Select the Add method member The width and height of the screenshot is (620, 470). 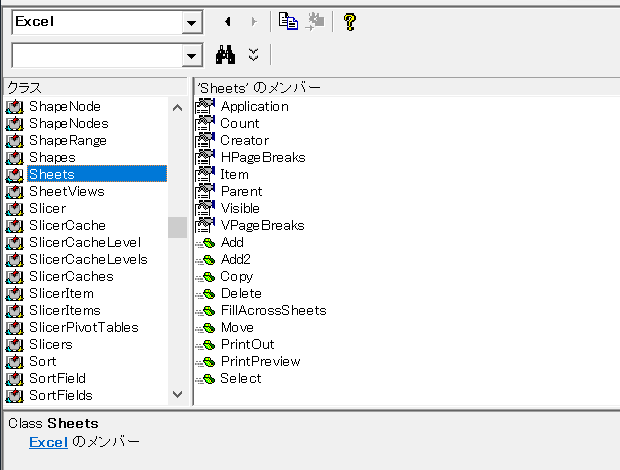click(x=232, y=242)
